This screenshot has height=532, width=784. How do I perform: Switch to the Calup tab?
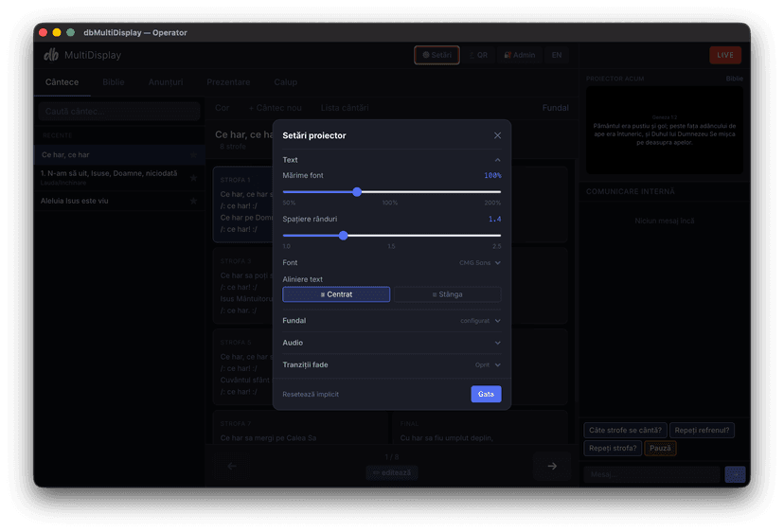click(286, 82)
